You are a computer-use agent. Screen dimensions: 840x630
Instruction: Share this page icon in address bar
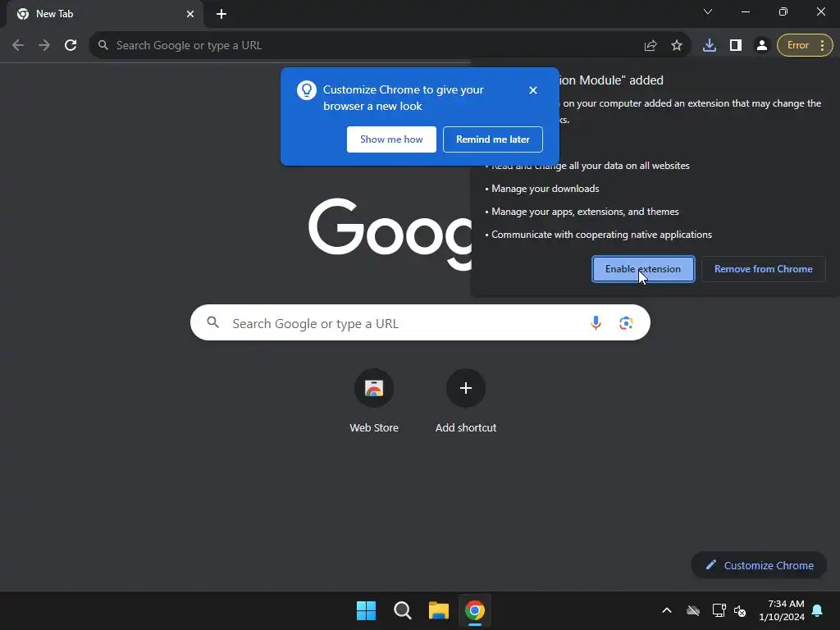(x=651, y=46)
